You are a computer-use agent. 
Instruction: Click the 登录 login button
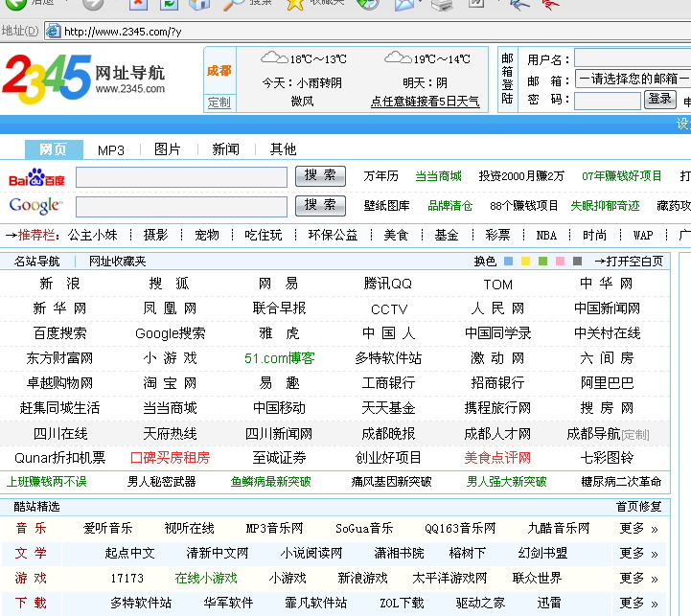pos(659,100)
